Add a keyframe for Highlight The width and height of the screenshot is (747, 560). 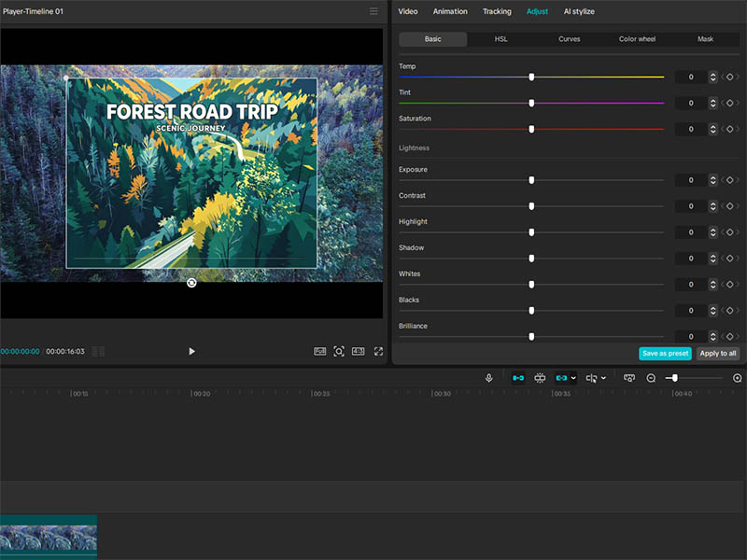click(729, 232)
